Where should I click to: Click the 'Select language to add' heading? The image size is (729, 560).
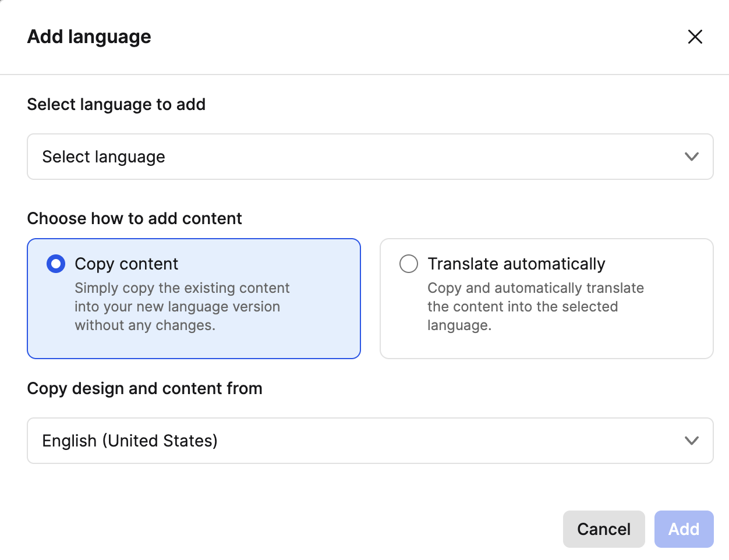coord(116,104)
